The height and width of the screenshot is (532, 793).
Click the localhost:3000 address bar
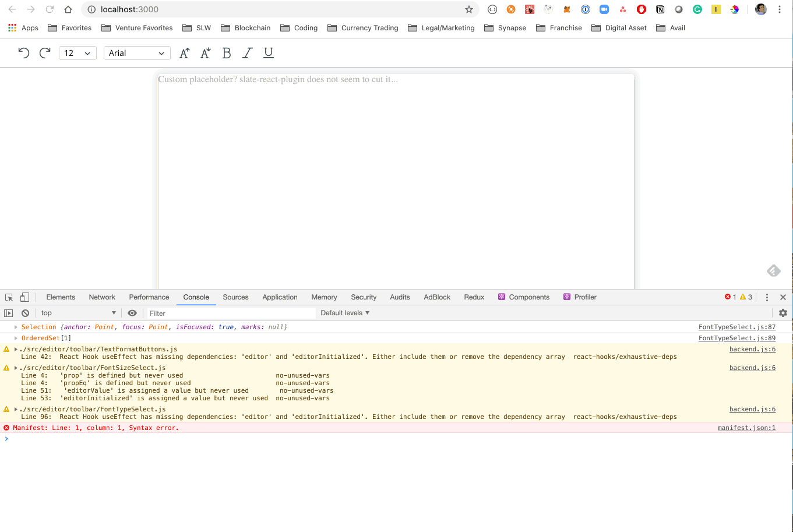pyautogui.click(x=280, y=9)
